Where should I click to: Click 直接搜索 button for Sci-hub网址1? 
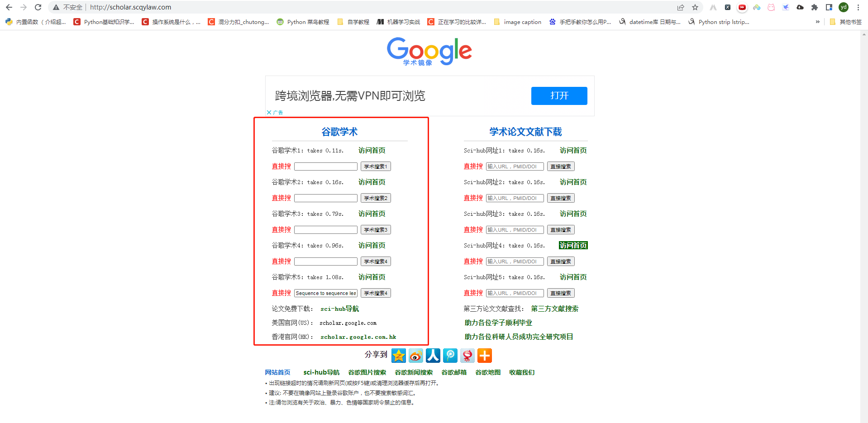[561, 166]
